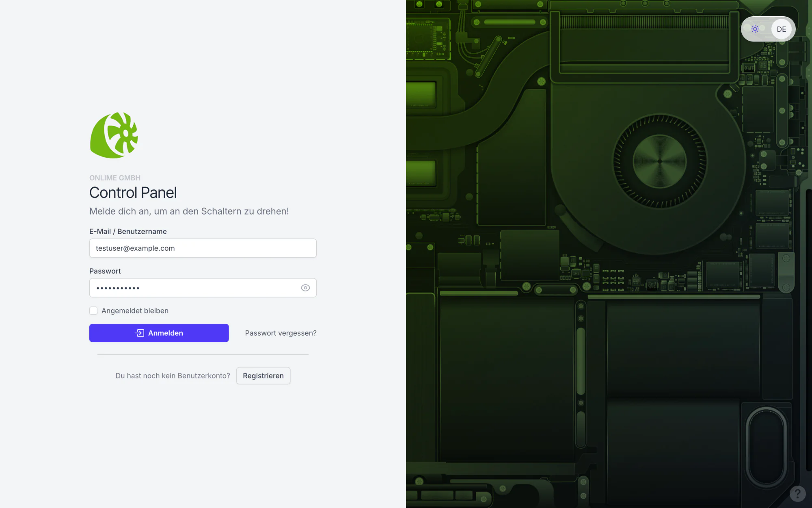
Task: Focus the Passwort input field
Action: 203,288
